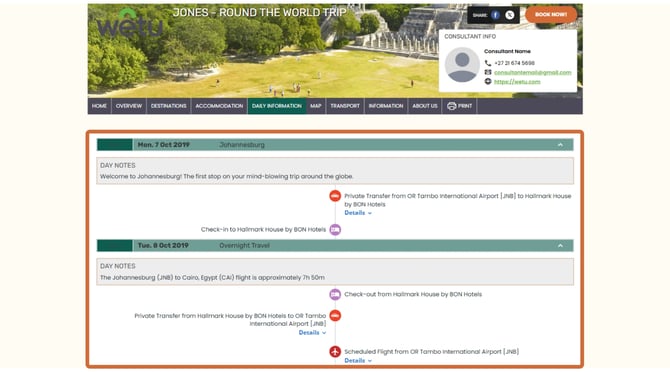Open the Overview tab
Viewport: 670px width, 372px height.
(x=129, y=106)
